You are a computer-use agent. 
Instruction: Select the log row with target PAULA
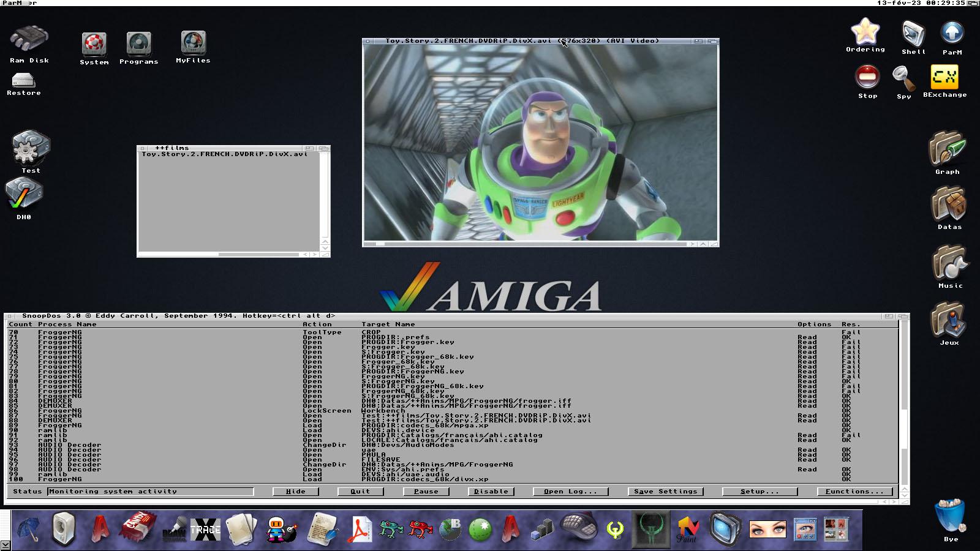click(x=452, y=455)
